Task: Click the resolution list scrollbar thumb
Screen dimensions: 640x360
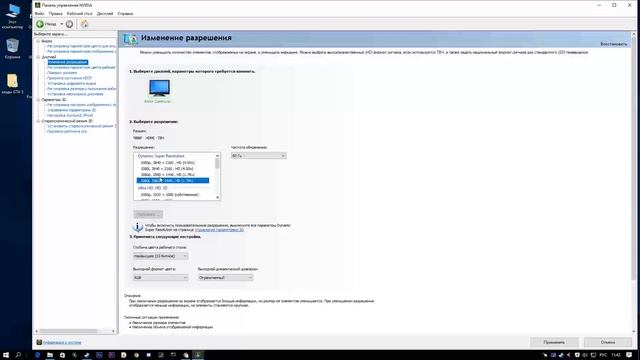Action: point(217,164)
